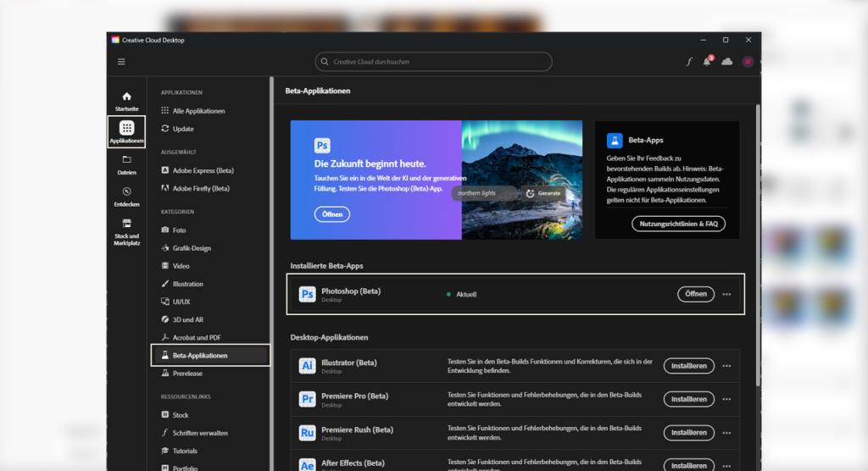This screenshot has height=471, width=868.
Task: Select the 3D und AR category
Action: point(182,319)
